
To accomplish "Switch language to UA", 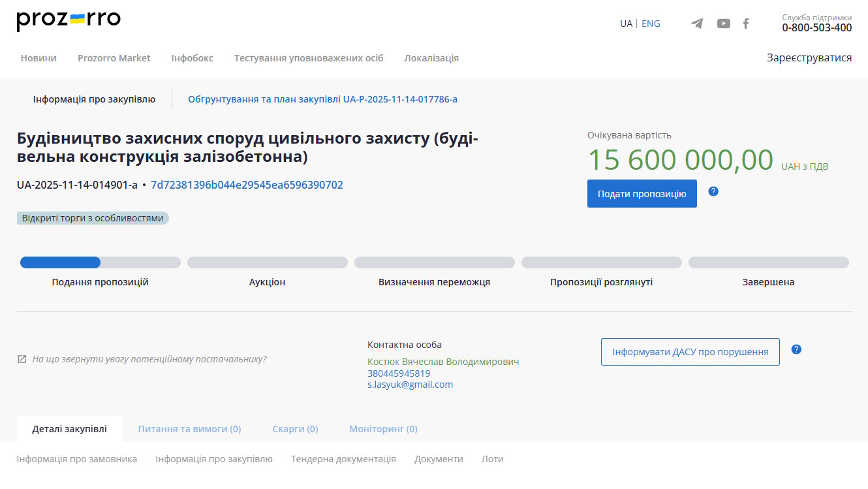I will (x=626, y=24).
